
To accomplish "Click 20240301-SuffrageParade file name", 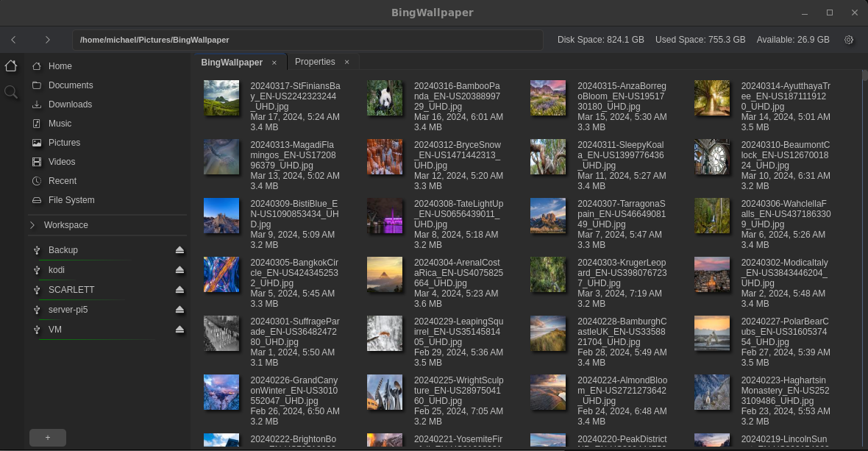I will point(295,332).
